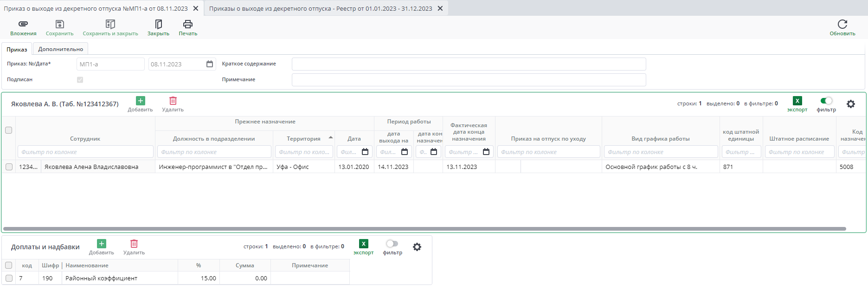Click код штатной единицы filter field
The height and width of the screenshot is (291, 868).
click(741, 152)
